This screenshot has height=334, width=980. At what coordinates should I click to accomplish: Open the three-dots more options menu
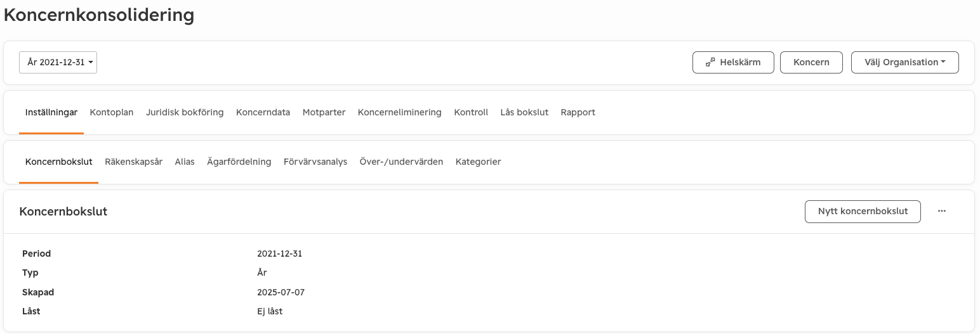(x=942, y=211)
